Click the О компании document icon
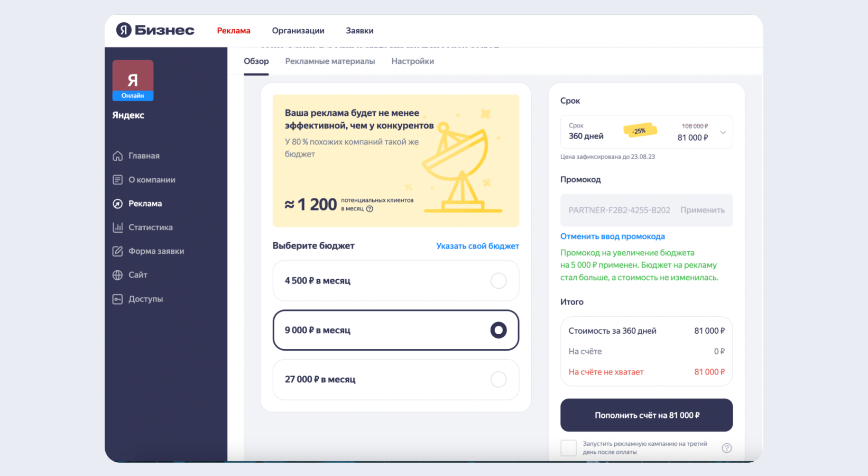This screenshot has height=476, width=868. pos(117,180)
